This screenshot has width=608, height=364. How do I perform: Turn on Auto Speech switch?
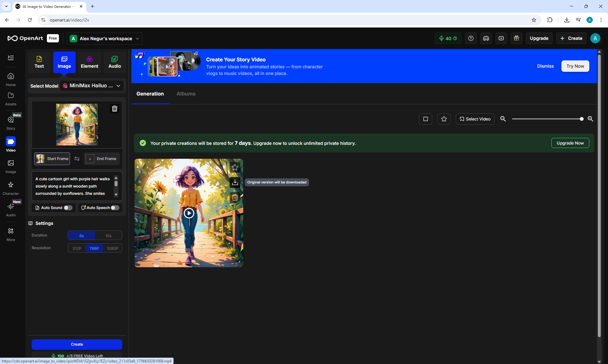point(115,208)
